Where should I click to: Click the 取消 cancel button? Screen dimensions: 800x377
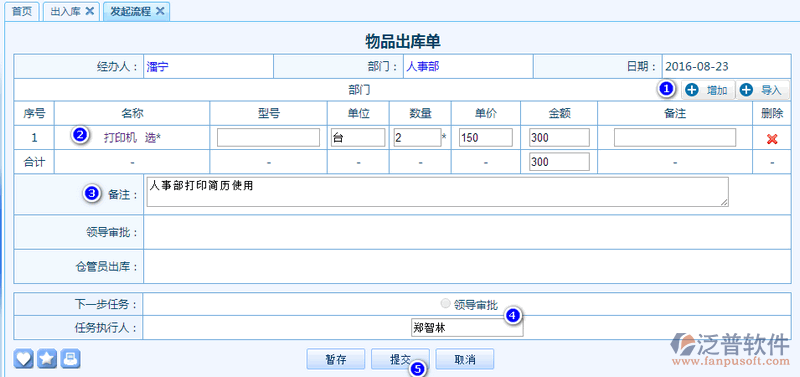click(464, 359)
